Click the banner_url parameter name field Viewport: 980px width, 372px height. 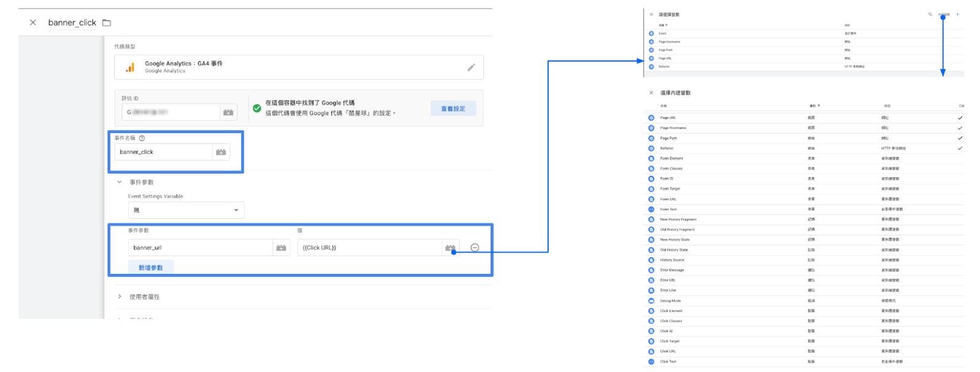200,248
